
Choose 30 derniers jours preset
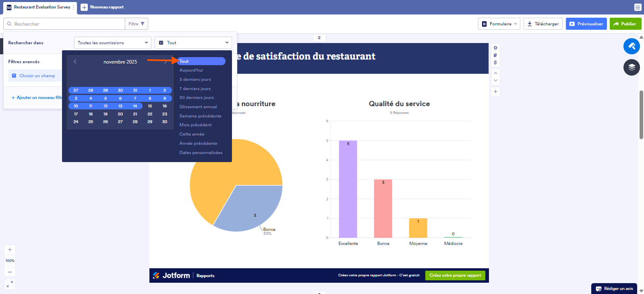click(197, 97)
